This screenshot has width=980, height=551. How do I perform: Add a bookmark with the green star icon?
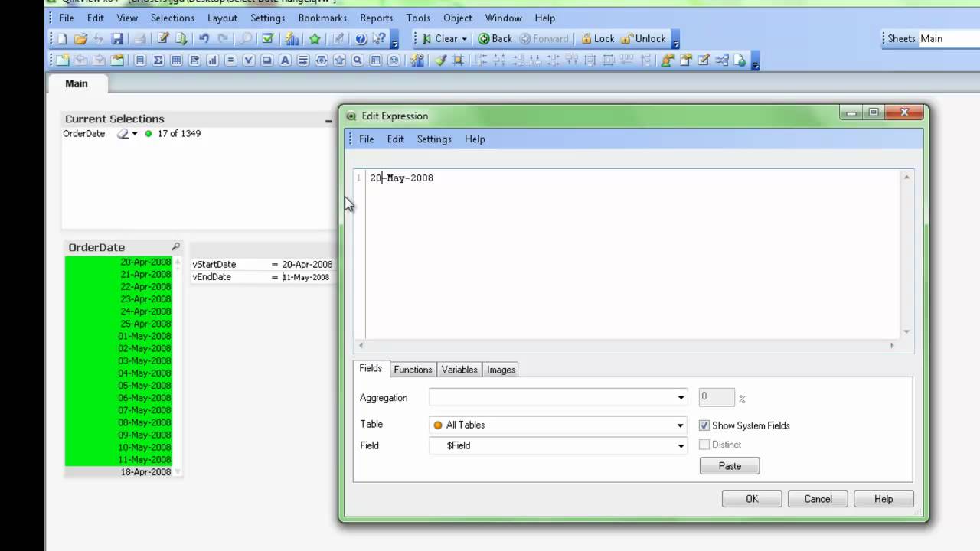315,38
